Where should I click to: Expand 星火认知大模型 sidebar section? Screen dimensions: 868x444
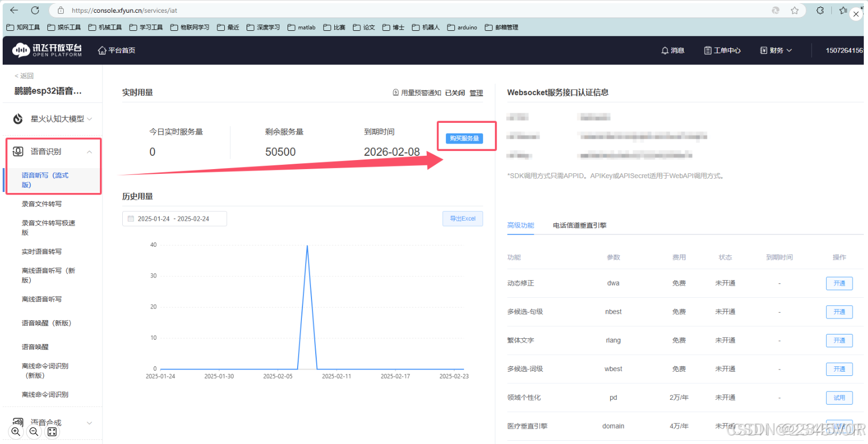53,119
